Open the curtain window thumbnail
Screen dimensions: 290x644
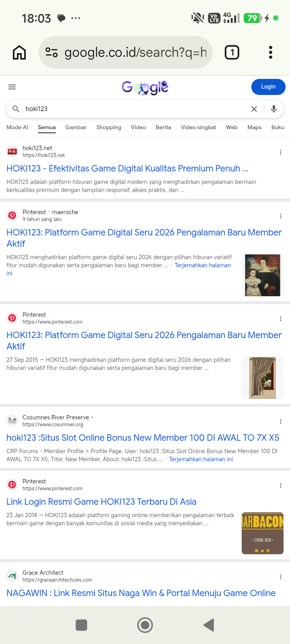point(263,378)
